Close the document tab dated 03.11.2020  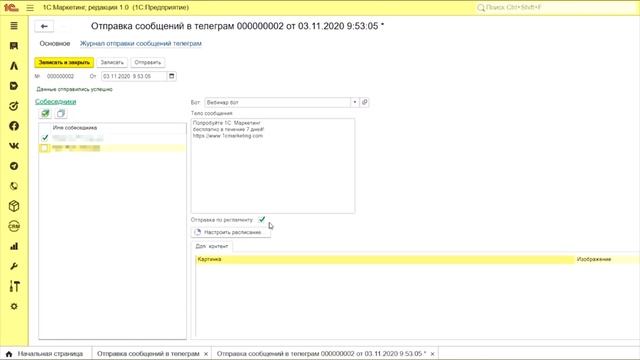pyautogui.click(x=433, y=354)
